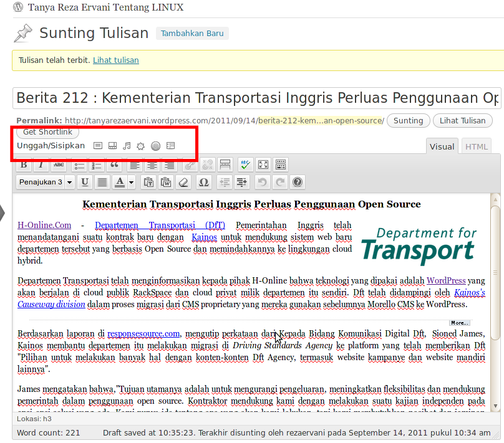This screenshot has width=504, height=443.
Task: Increase the paragraph indent
Action: [242, 182]
